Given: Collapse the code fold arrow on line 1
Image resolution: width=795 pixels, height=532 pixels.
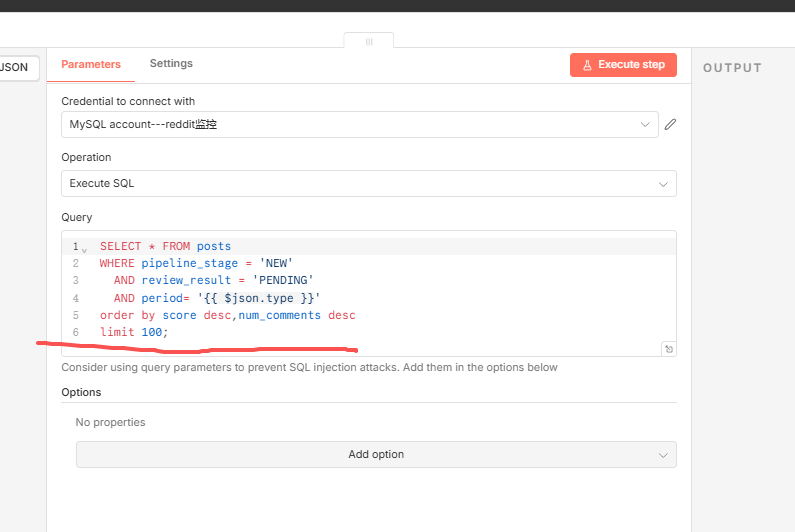Looking at the screenshot, I should [x=84, y=248].
